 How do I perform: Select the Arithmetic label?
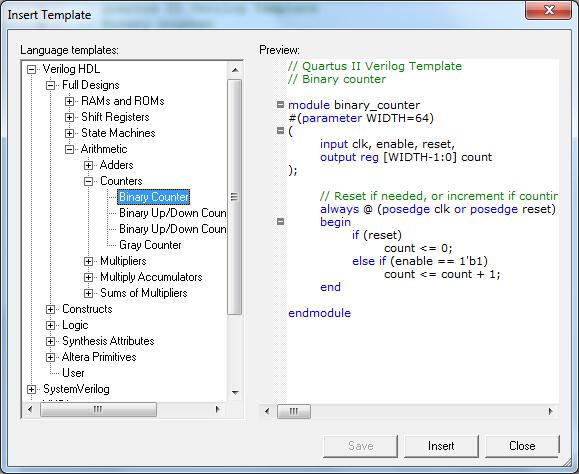(104, 149)
